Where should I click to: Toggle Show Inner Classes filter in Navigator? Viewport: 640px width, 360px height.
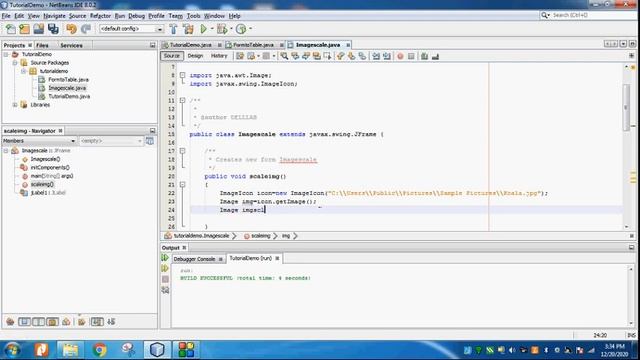(x=66, y=322)
